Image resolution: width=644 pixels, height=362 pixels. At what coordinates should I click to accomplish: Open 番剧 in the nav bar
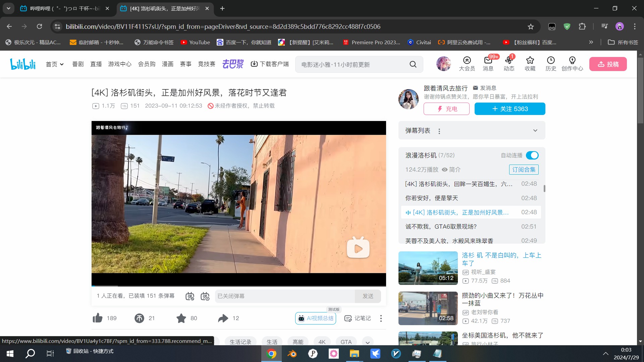point(78,64)
